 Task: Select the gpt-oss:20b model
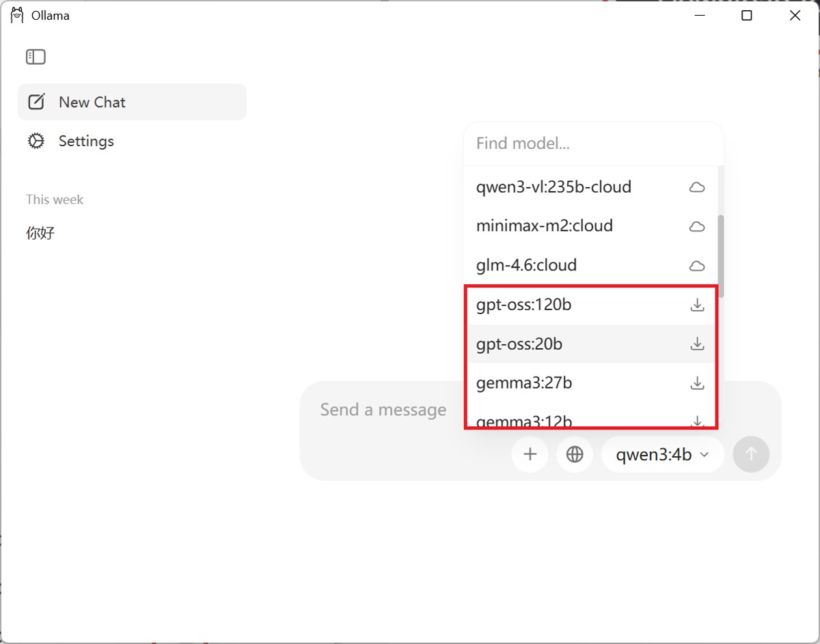(x=590, y=344)
